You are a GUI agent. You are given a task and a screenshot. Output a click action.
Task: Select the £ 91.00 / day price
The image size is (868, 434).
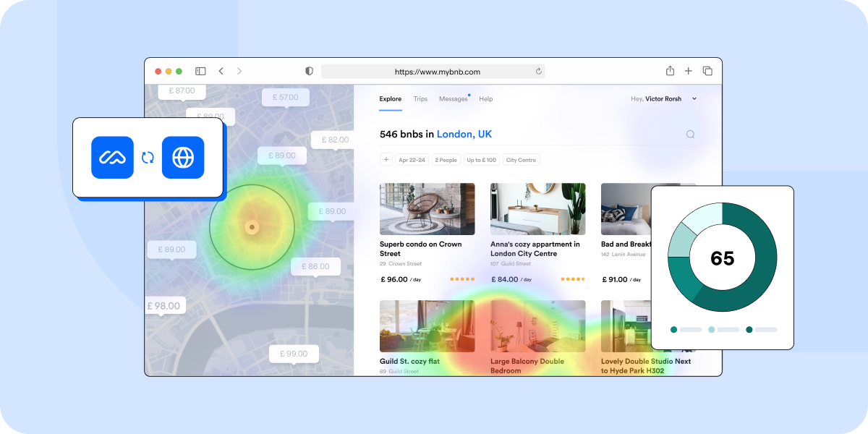[x=621, y=279]
